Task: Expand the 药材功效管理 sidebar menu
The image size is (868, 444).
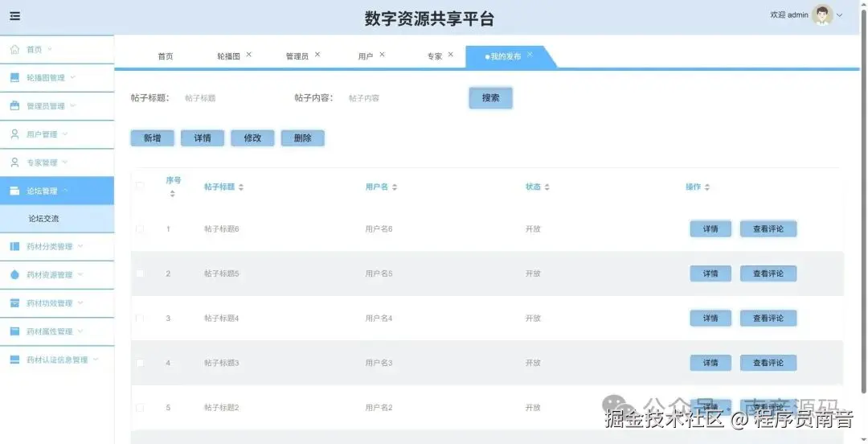Action: coord(80,302)
